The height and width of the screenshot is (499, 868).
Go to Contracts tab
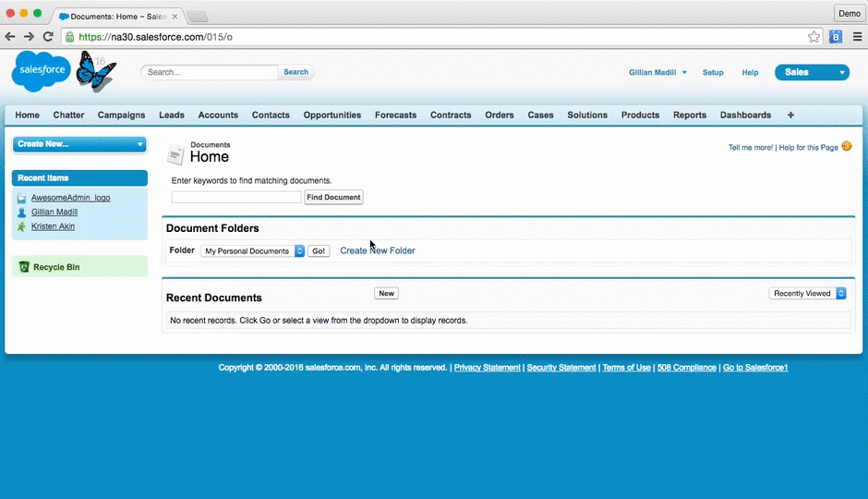(x=451, y=116)
